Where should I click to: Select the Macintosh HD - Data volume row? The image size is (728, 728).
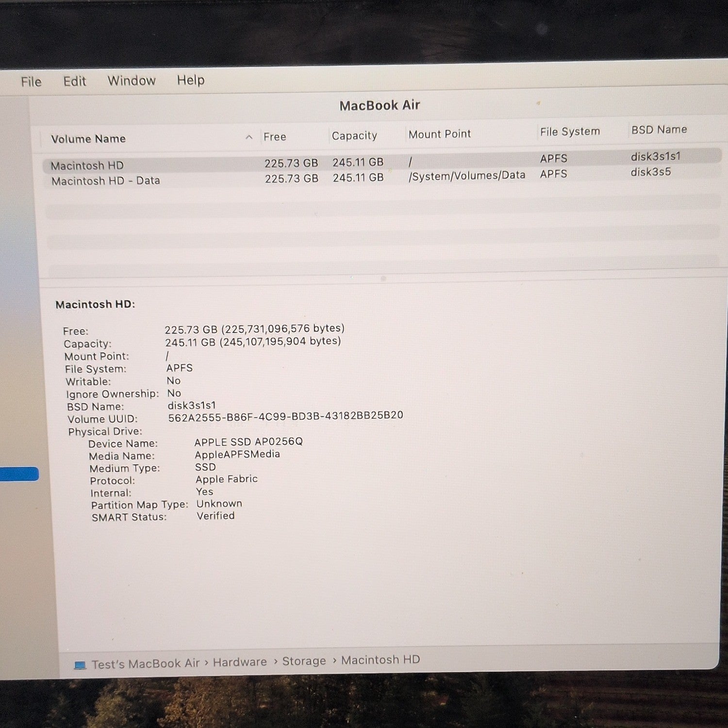tap(381, 178)
